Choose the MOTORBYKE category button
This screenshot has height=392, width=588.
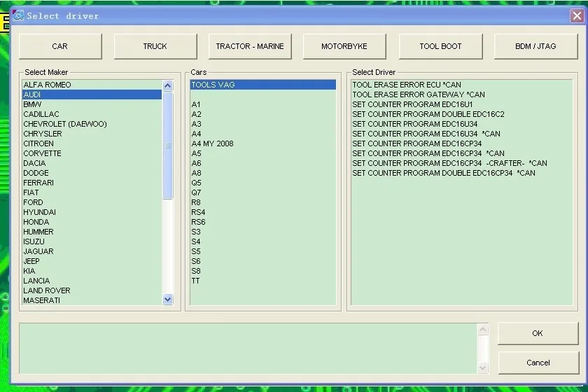pos(344,46)
